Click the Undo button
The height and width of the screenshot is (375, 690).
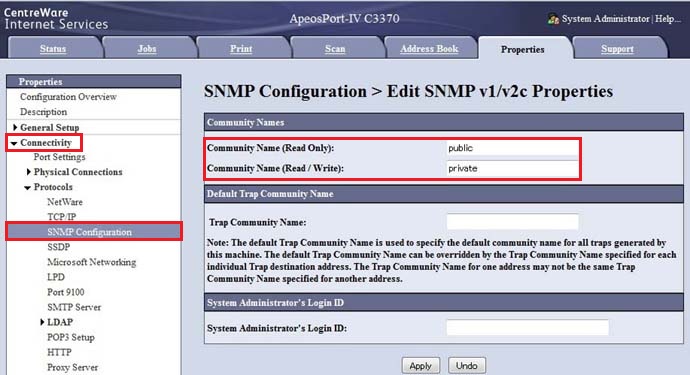point(466,365)
